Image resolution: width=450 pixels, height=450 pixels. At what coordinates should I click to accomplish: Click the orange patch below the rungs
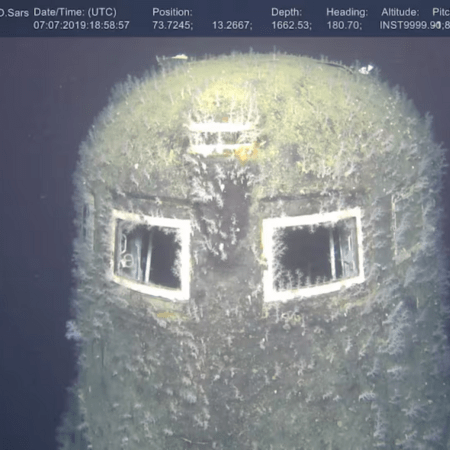click(x=245, y=154)
